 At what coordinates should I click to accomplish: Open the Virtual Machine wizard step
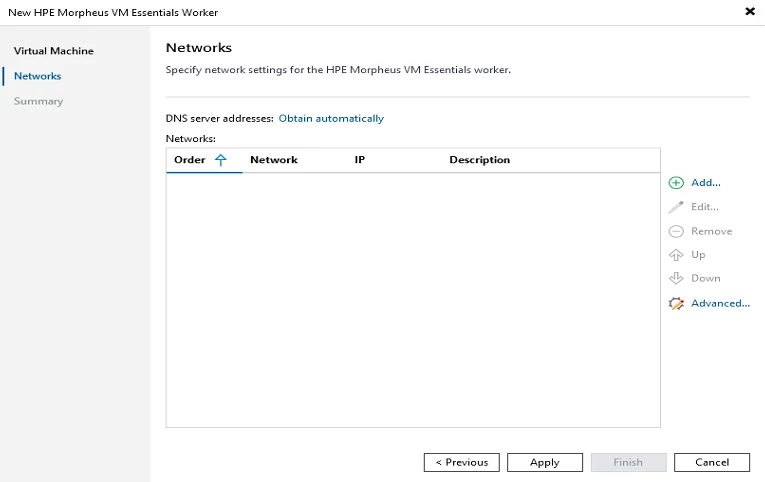tap(54, 51)
